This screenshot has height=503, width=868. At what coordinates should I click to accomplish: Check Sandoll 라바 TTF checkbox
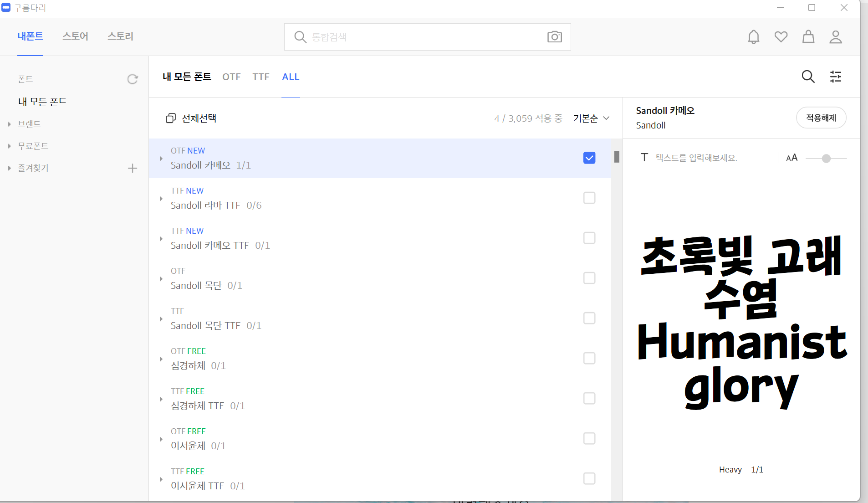[x=589, y=198]
